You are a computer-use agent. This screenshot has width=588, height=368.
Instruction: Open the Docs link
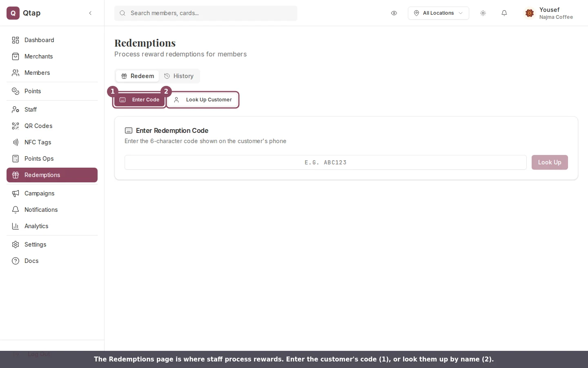click(52, 261)
